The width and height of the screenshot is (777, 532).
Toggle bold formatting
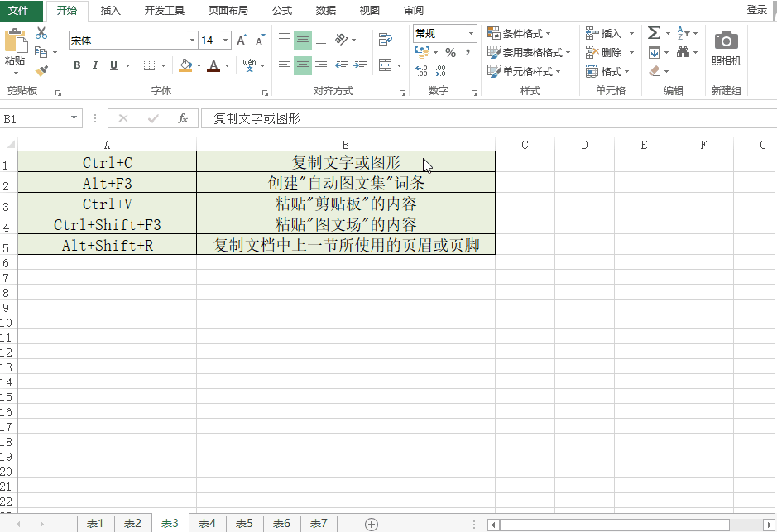(76, 65)
